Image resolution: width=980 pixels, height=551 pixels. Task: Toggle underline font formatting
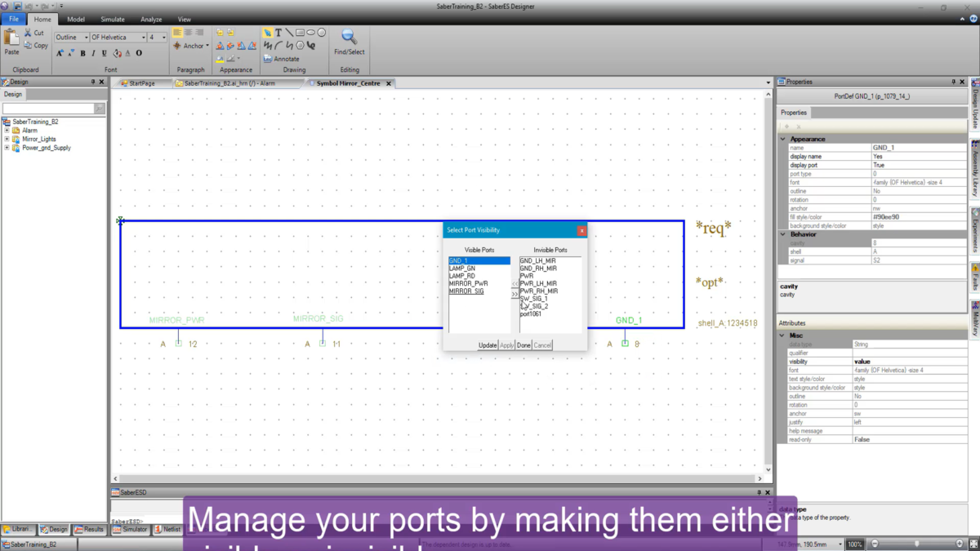point(104,53)
